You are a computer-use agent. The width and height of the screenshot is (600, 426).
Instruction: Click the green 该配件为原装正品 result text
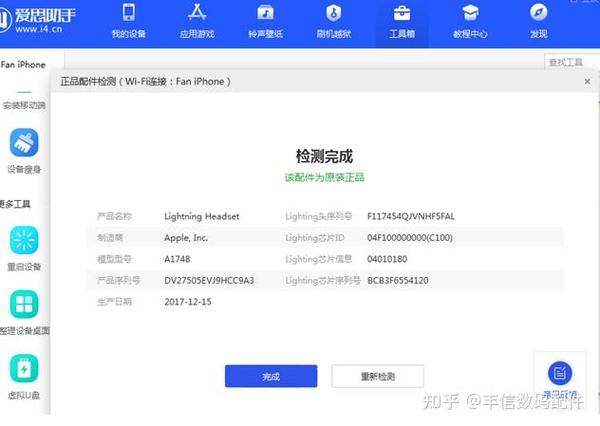[x=324, y=178]
